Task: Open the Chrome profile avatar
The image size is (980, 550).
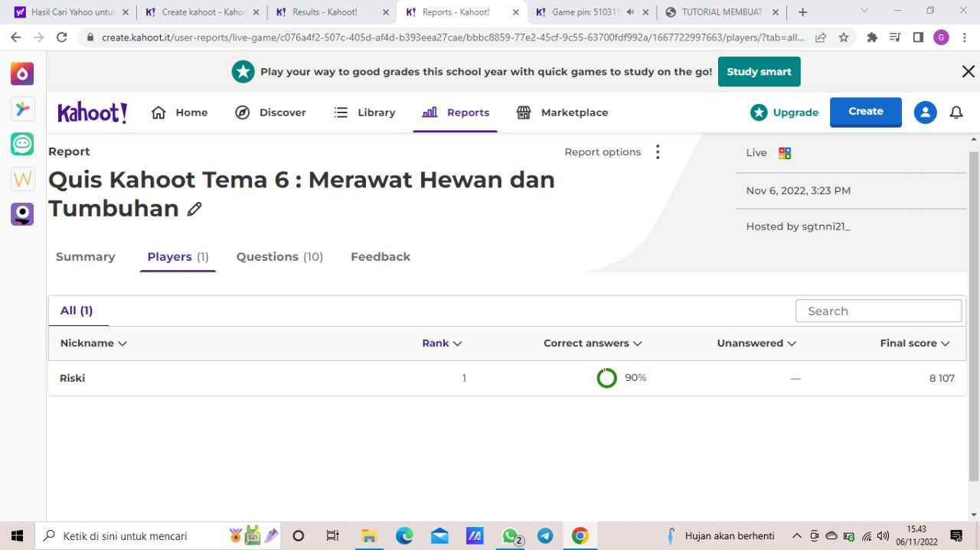Action: coord(941,37)
